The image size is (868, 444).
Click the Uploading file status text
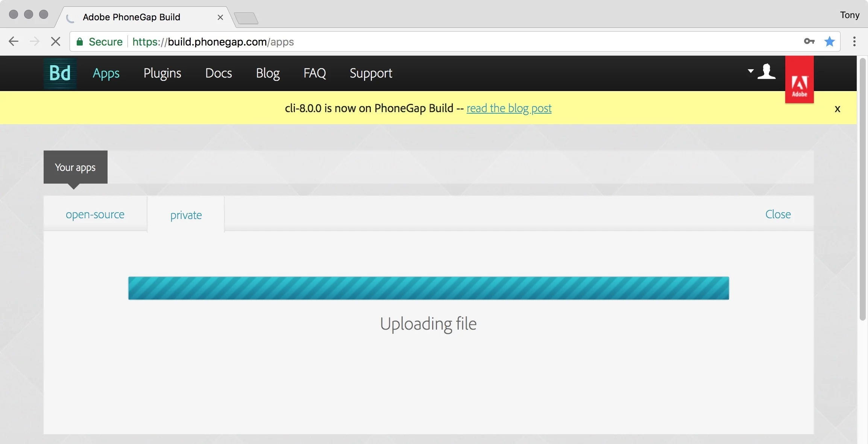428,324
